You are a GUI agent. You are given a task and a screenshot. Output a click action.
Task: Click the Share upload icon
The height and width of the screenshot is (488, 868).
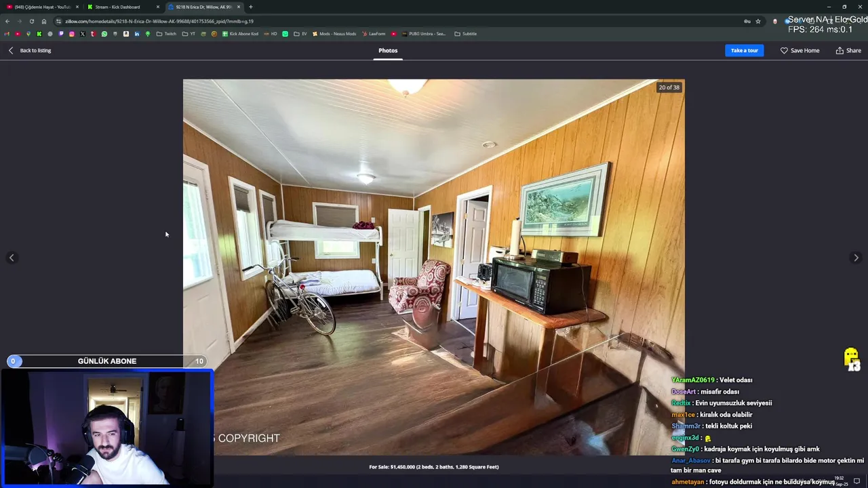coord(840,50)
